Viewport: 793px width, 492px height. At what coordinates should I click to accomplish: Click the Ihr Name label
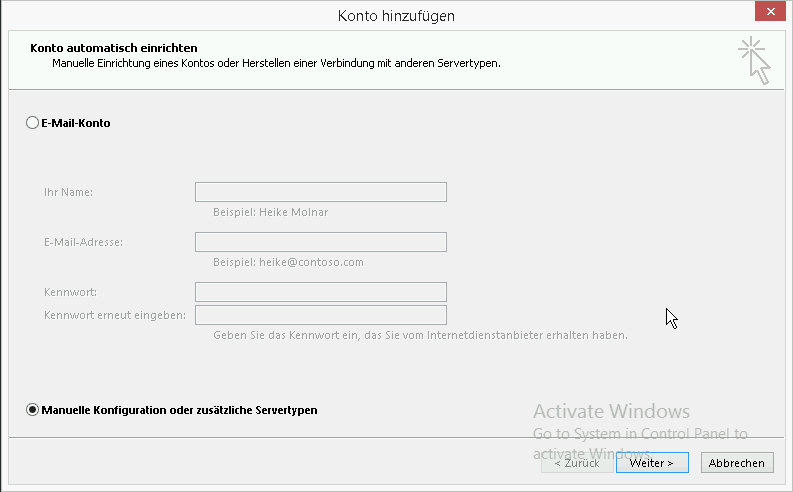pos(69,192)
